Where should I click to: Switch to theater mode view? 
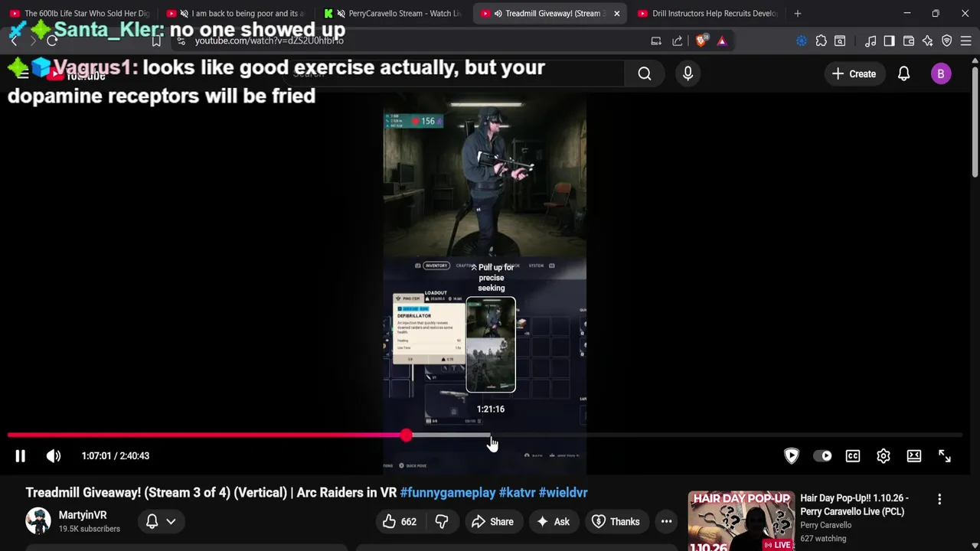(x=914, y=456)
